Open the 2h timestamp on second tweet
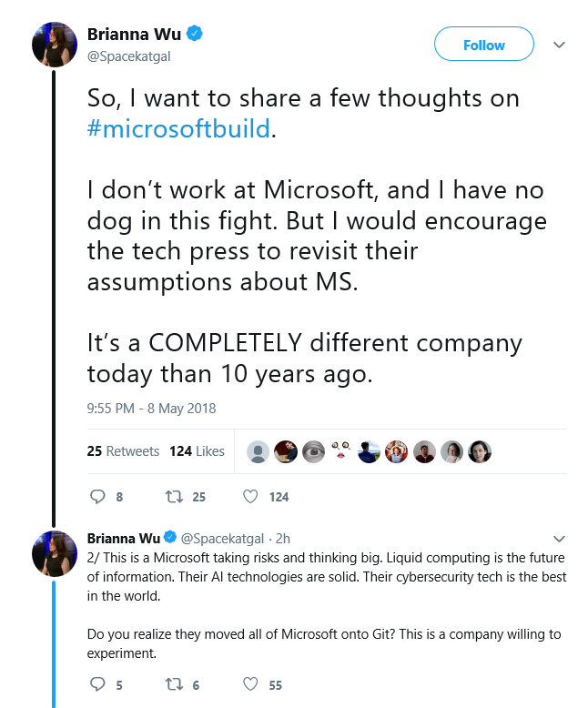The height and width of the screenshot is (708, 588). tap(283, 538)
